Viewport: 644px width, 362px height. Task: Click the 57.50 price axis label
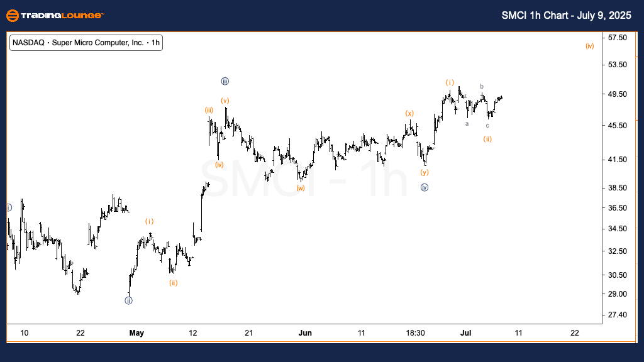(618, 38)
